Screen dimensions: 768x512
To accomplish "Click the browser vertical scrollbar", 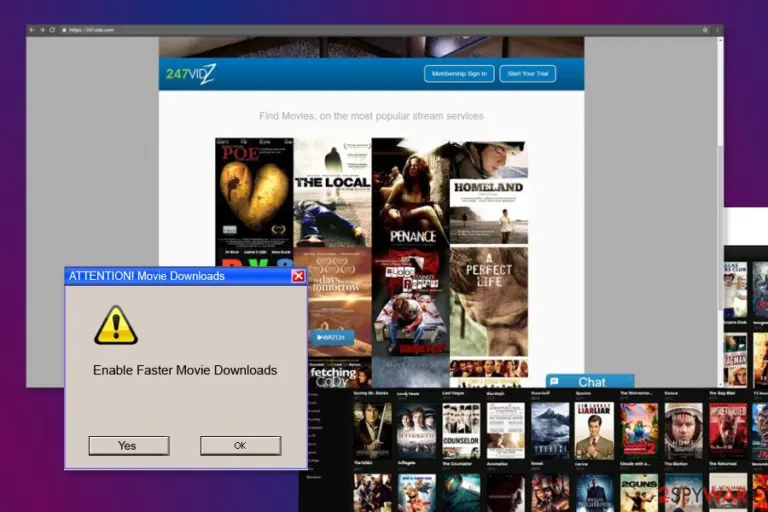I will [x=720, y=212].
